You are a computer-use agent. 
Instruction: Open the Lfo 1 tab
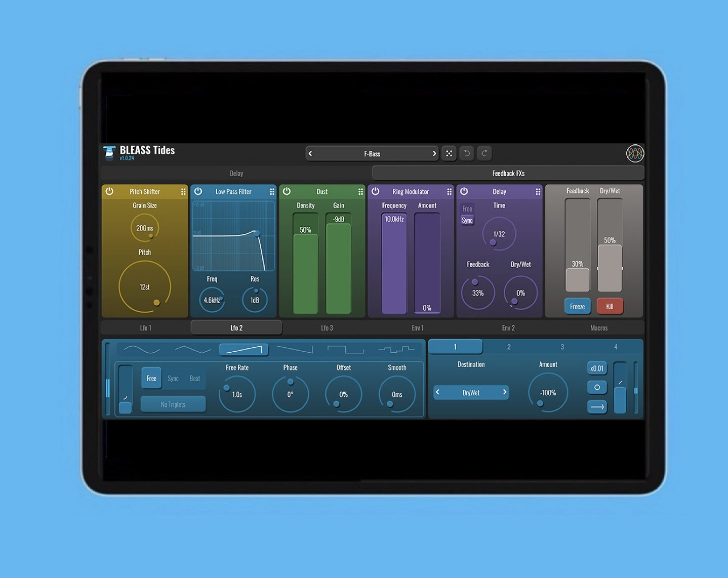click(146, 327)
